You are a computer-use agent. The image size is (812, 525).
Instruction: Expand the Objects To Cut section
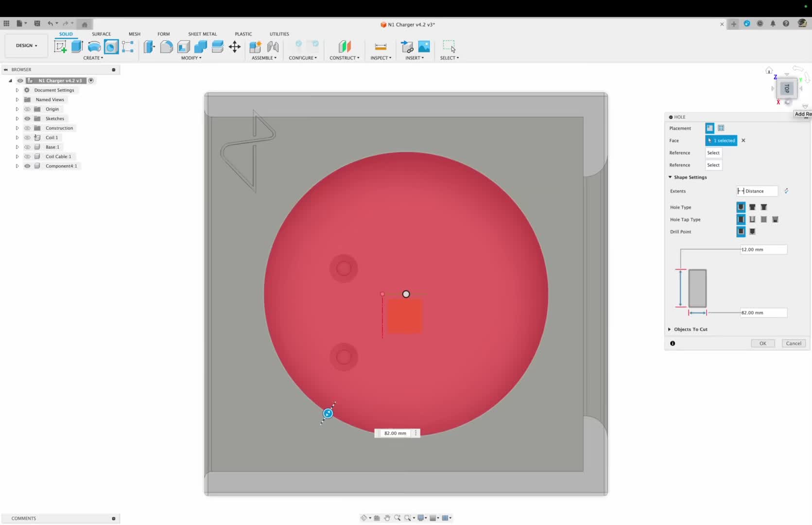670,330
